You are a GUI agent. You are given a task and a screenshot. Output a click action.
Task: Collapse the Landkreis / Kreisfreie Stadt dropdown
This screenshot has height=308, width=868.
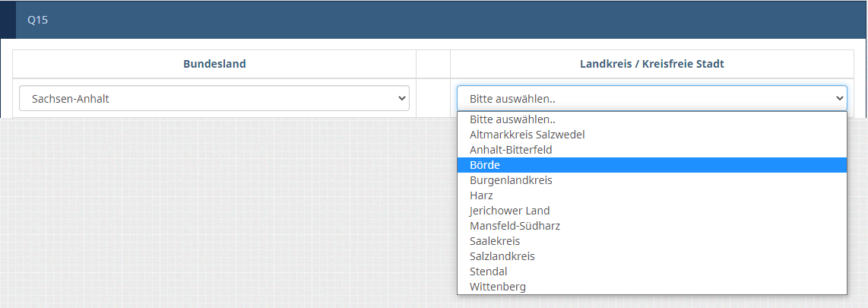tap(651, 98)
